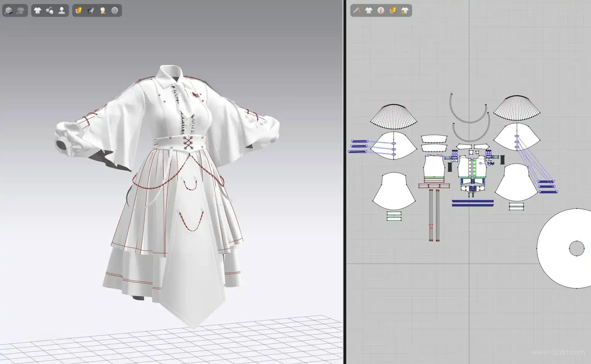591x364 pixels.
Task: Click the fabric texture icon in 2D toolbar
Action: (x=392, y=11)
